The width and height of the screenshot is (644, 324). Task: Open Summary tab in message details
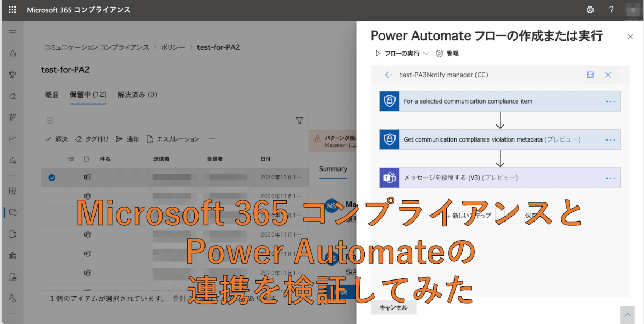[333, 169]
